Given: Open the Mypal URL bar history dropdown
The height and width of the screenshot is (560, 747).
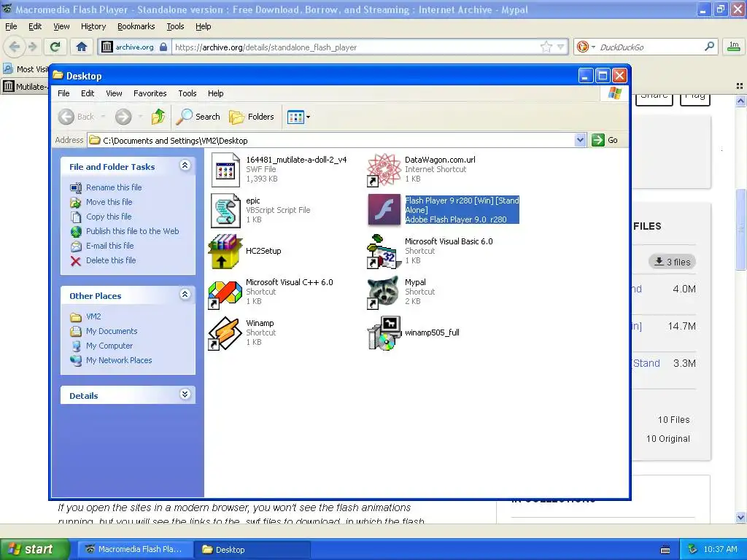Looking at the screenshot, I should point(561,47).
